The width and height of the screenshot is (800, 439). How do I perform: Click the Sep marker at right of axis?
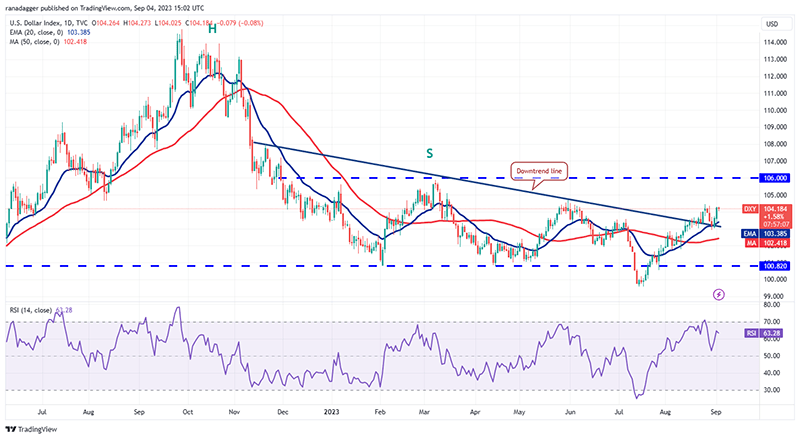click(x=716, y=411)
